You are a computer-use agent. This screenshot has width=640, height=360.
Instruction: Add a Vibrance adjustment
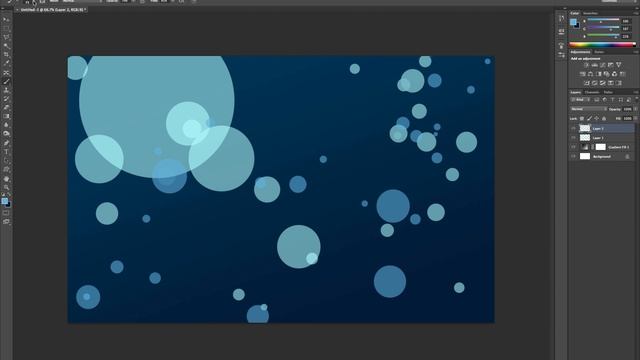[619, 65]
